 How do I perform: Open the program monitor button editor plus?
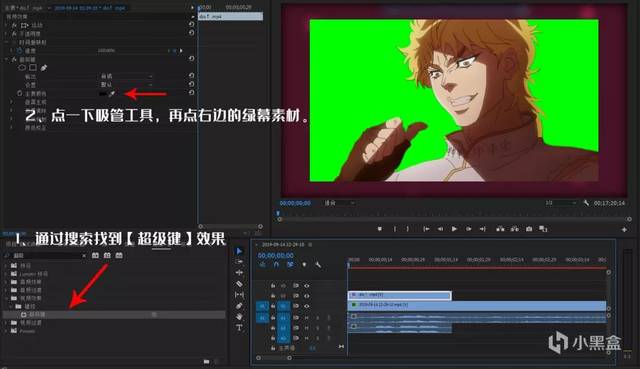[x=624, y=229]
